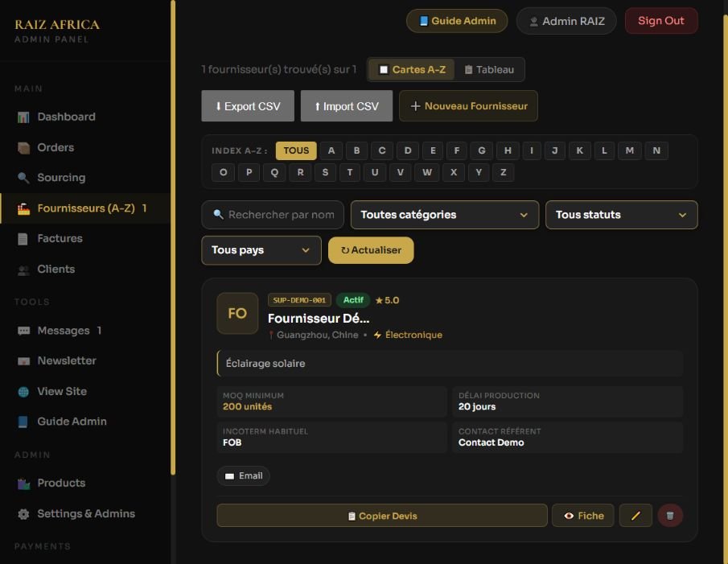Click Copier Devis button
The image size is (728, 564).
point(382,516)
